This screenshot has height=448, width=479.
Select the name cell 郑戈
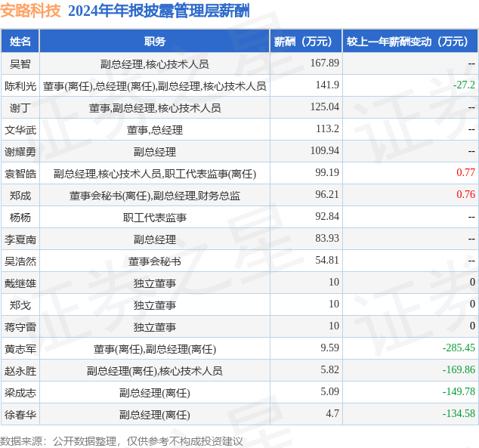[20, 305]
